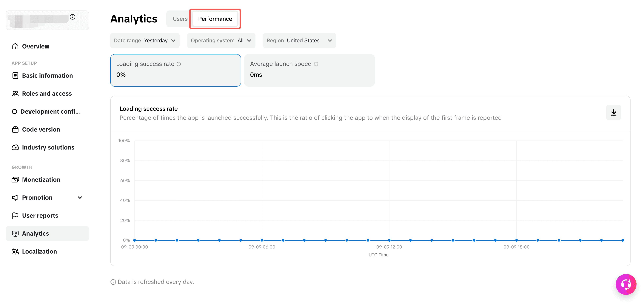Select the Average launch speed metric card

click(x=309, y=70)
